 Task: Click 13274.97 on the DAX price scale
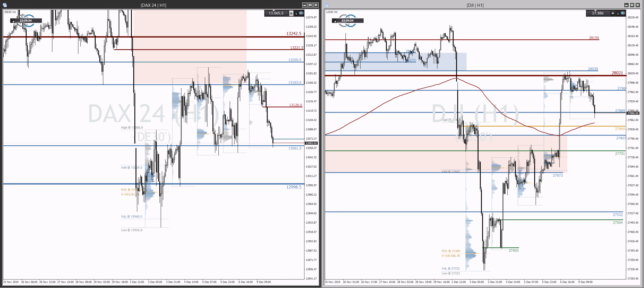point(311,17)
